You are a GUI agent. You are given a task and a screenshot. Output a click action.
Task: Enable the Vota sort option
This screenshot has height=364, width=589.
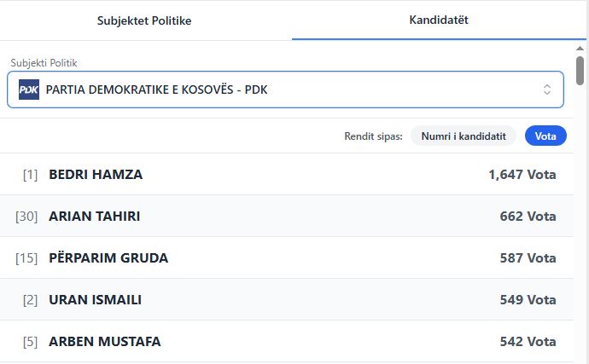[545, 136]
